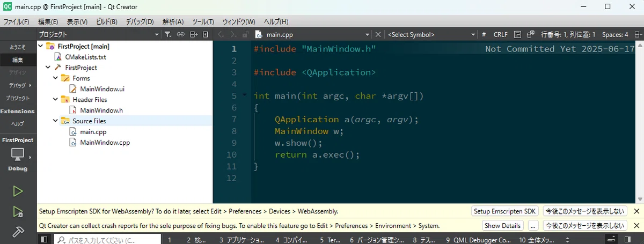Switch to プロジェクト mode in sidebar
The height and width of the screenshot is (244, 644).
[18, 99]
